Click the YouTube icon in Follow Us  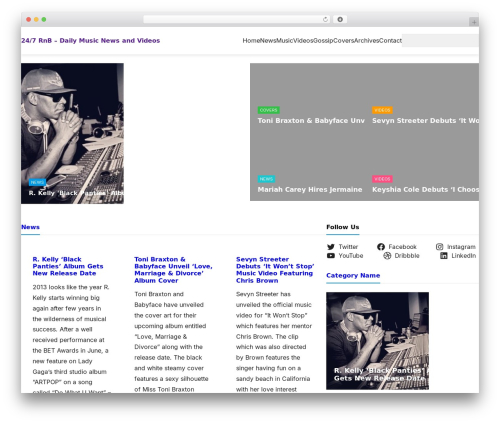[331, 256]
